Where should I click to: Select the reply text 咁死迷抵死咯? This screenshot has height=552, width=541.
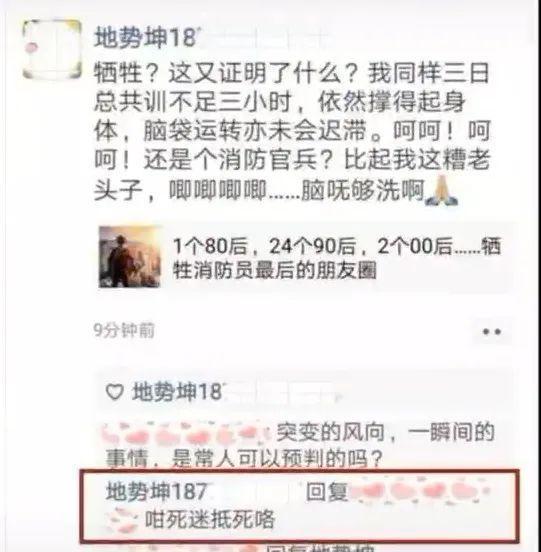[210, 519]
